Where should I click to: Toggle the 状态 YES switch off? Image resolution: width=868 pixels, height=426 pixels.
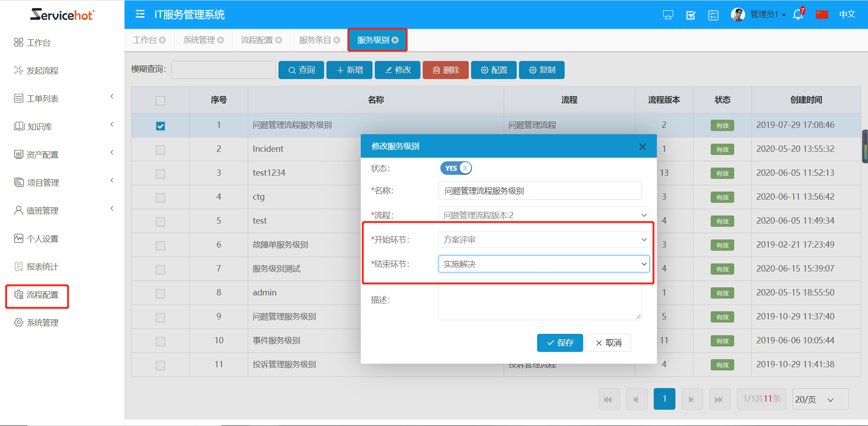coord(456,168)
